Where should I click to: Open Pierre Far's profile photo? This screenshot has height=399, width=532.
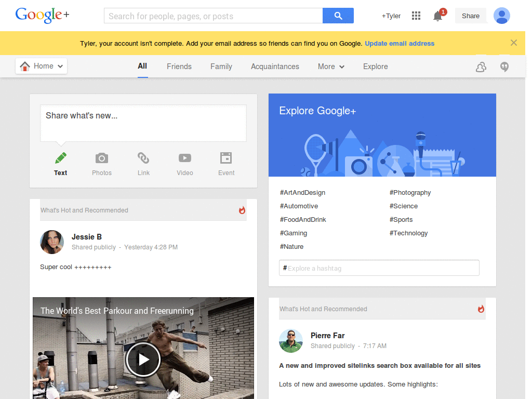coord(291,341)
